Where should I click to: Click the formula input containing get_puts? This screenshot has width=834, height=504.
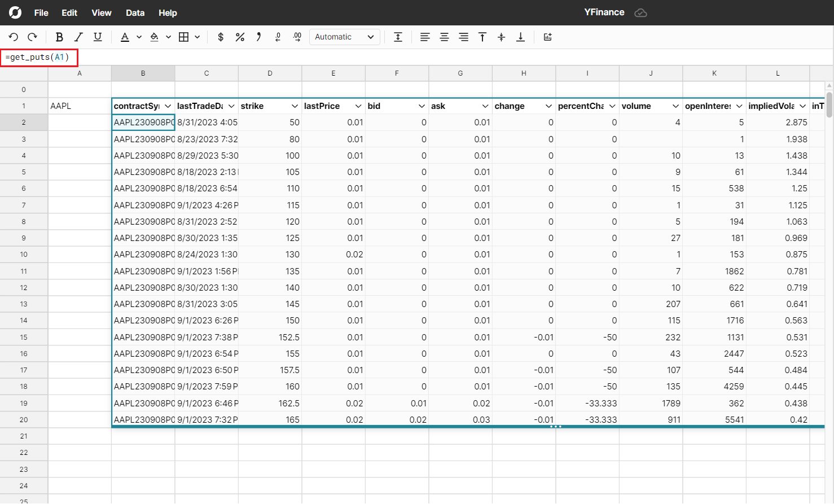(38, 57)
